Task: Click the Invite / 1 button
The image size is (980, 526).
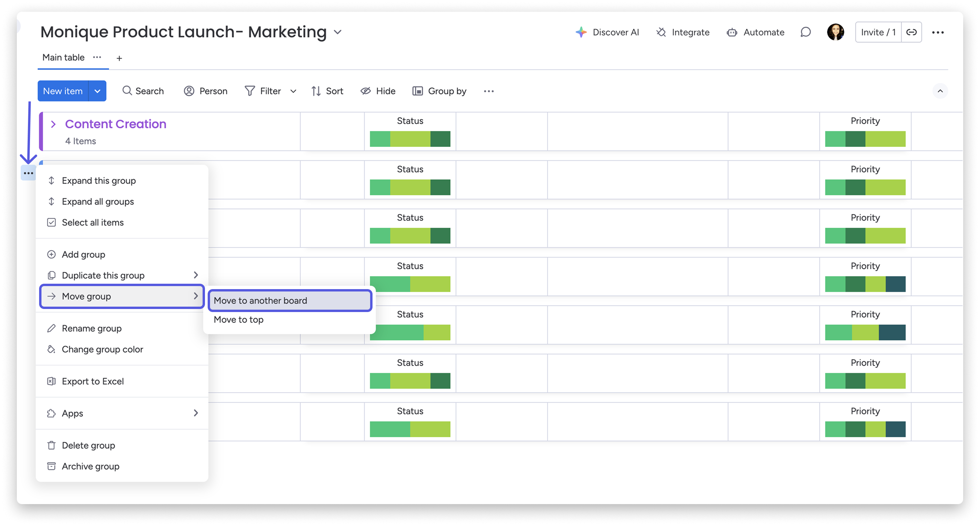Action: pos(878,32)
